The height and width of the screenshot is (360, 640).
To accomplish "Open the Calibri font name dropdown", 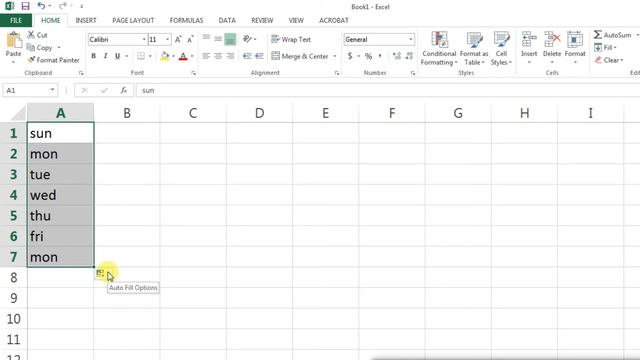I will (x=144, y=40).
